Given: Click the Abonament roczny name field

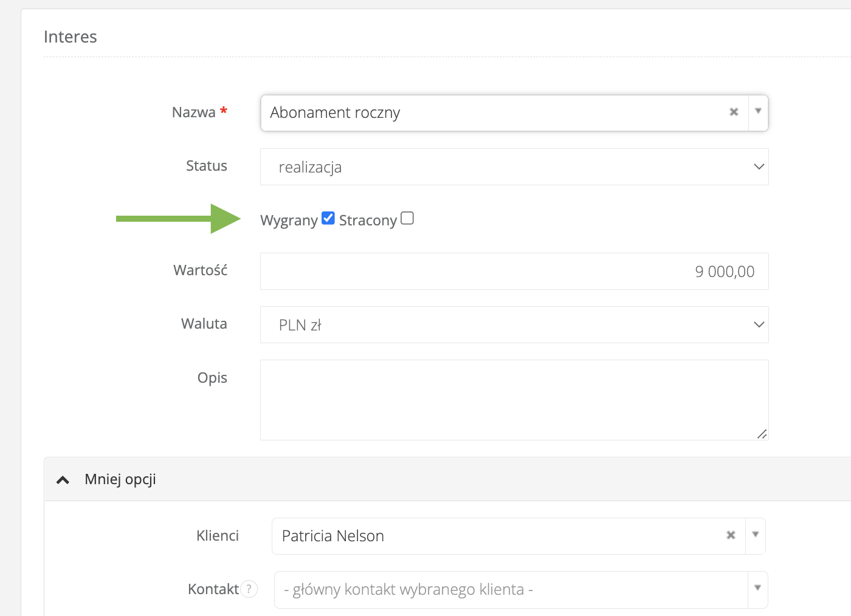Looking at the screenshot, I should (x=492, y=113).
